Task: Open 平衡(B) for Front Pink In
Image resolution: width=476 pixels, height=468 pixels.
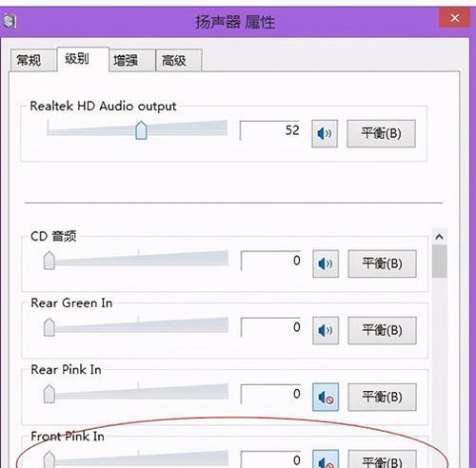Action: click(382, 459)
